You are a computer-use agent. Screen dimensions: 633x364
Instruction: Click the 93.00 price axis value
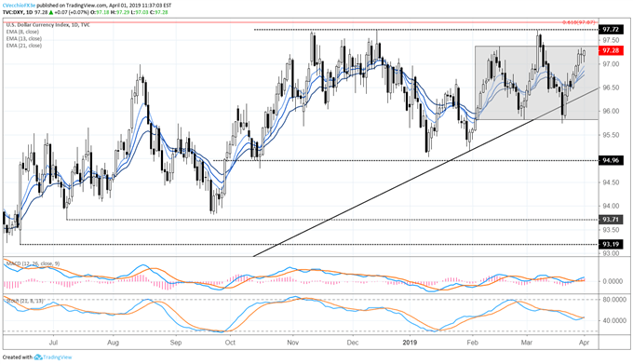pyautogui.click(x=611, y=253)
